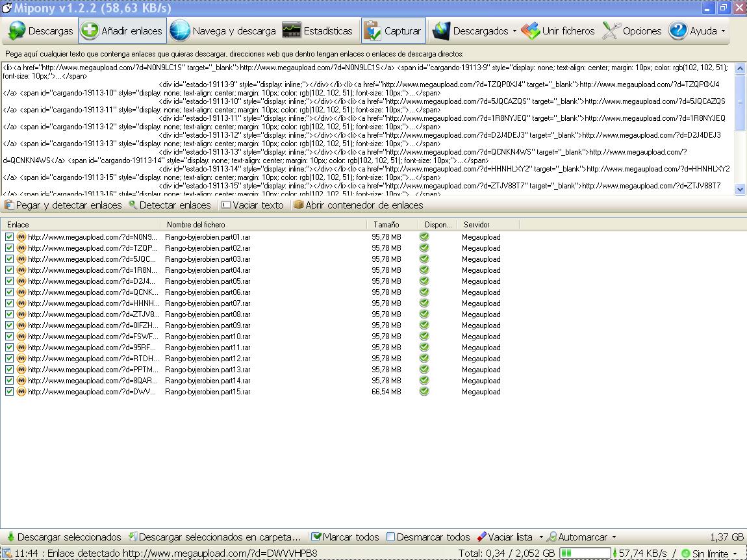Click inside the pasted links text area
Viewport: 747px width, 560px height.
(366, 128)
